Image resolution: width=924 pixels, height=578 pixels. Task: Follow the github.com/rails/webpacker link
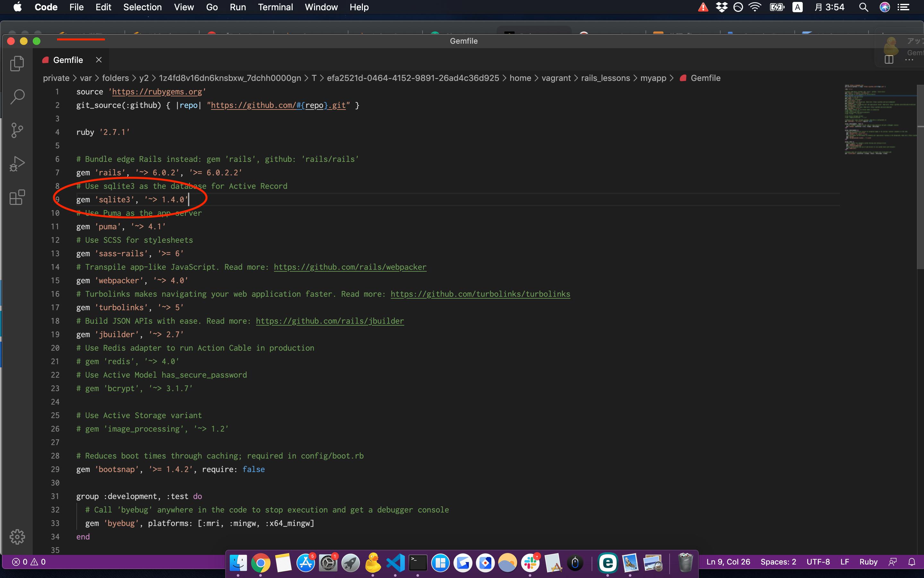350,267
